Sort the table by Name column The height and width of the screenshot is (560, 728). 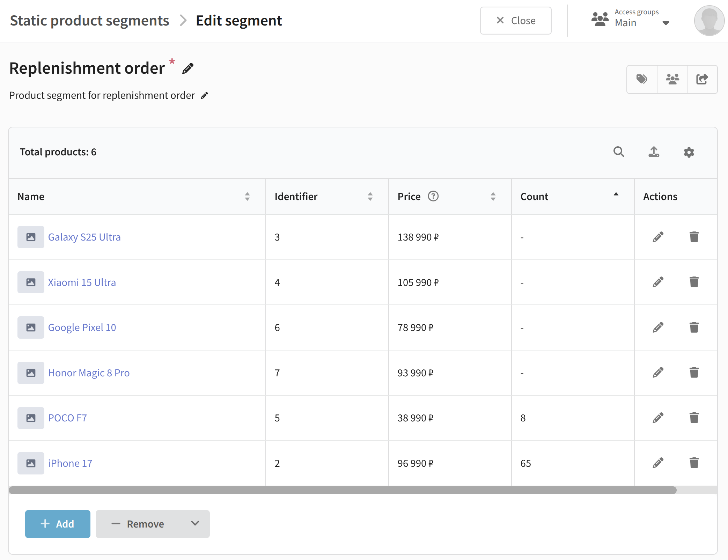click(247, 197)
